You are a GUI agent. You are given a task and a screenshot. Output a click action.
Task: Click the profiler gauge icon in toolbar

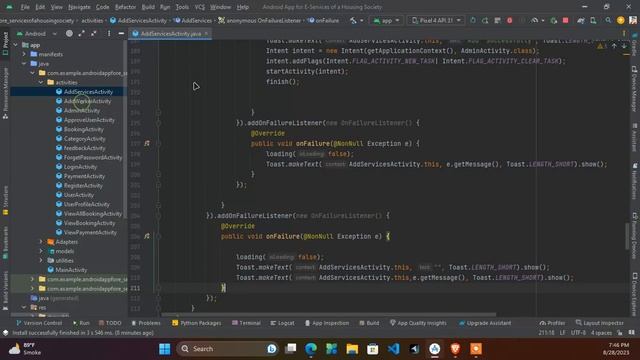point(534,20)
